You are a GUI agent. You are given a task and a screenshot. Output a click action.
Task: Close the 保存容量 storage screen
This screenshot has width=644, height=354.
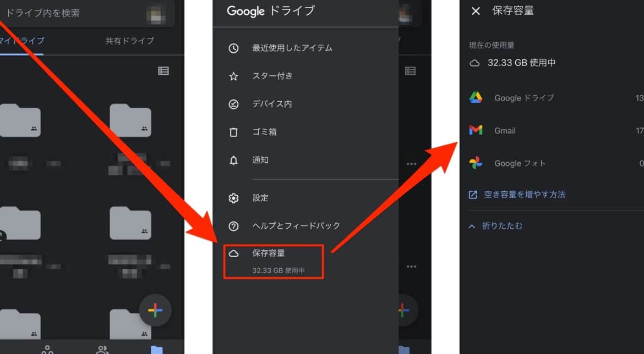[476, 11]
